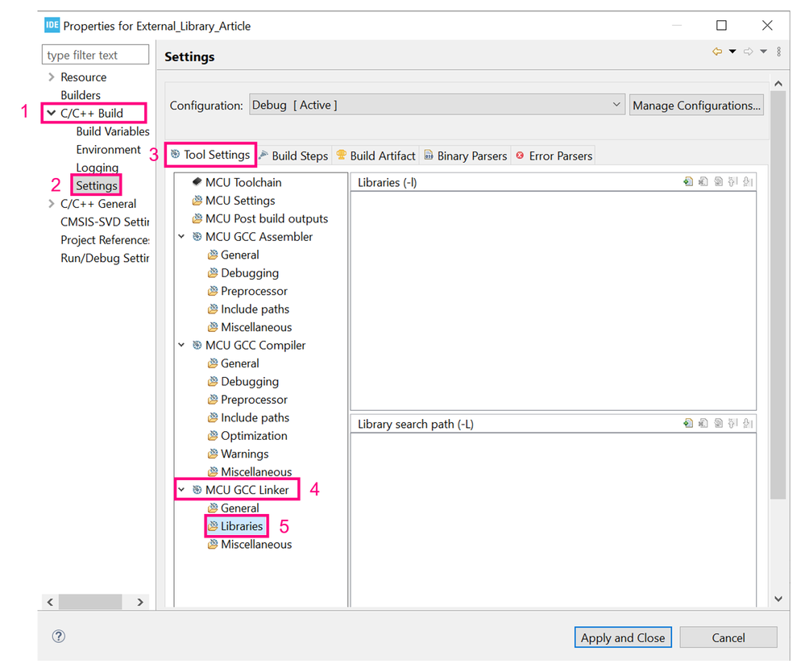Click the yellow back navigation arrow

(717, 52)
